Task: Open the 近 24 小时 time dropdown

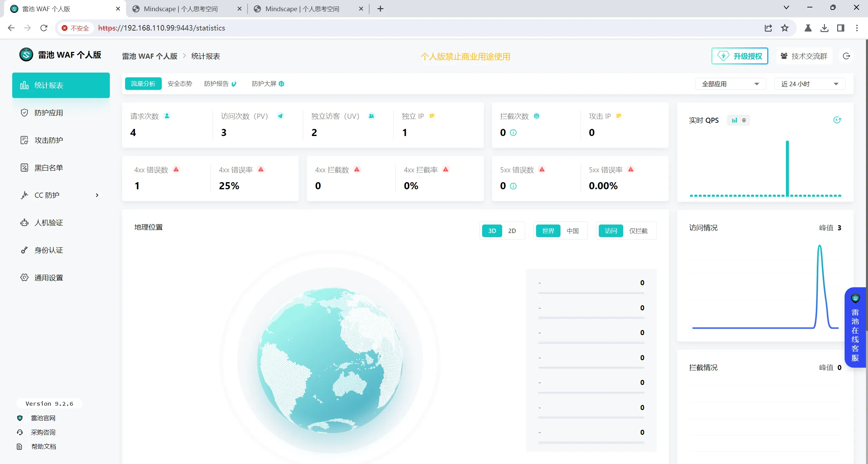Action: pos(809,84)
